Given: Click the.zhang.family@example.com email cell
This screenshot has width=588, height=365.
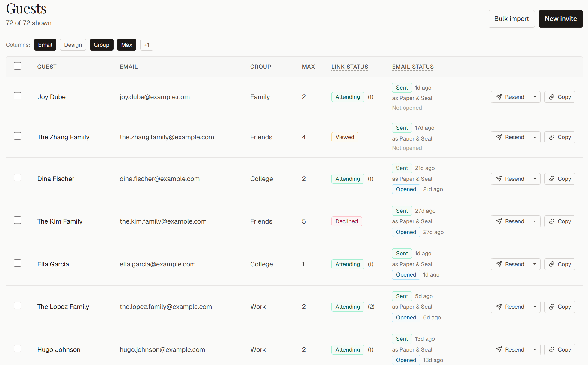Looking at the screenshot, I should click(167, 137).
